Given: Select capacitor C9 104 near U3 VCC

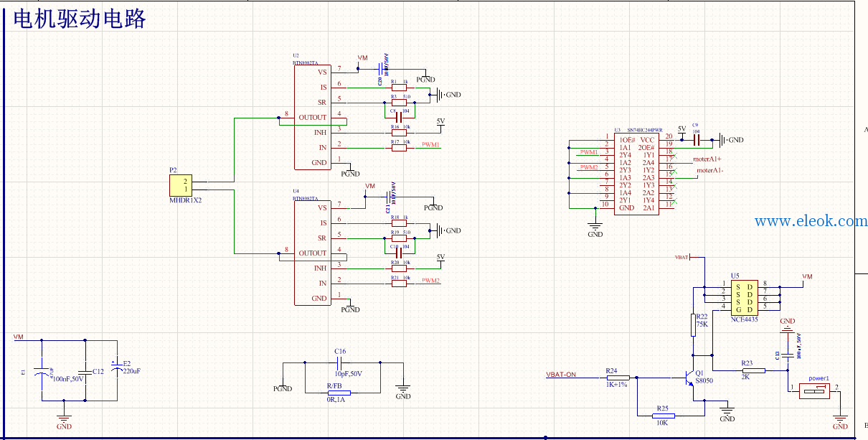Looking at the screenshot, I should click(695, 139).
